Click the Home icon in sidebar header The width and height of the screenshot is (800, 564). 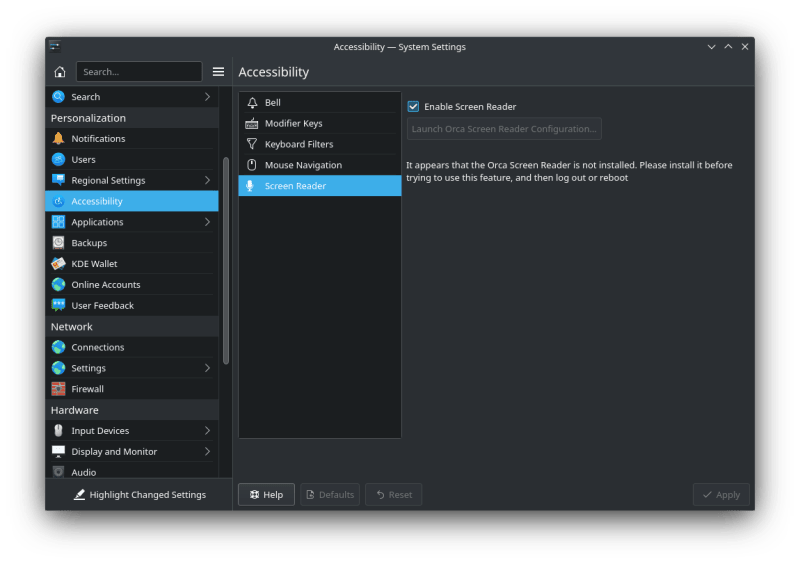coord(60,72)
